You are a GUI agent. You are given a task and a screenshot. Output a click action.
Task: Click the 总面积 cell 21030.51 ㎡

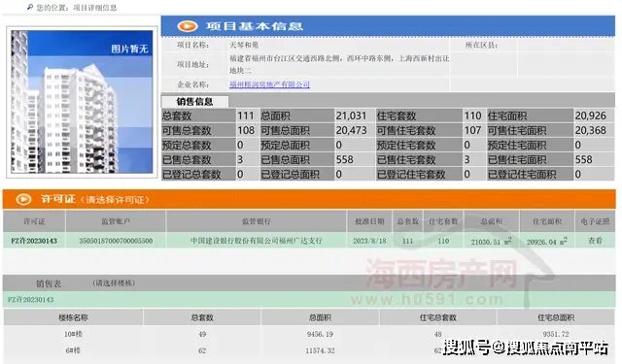pyautogui.click(x=491, y=241)
